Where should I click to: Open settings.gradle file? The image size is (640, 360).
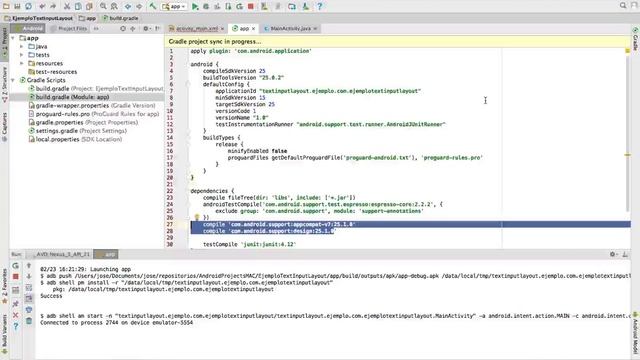pyautogui.click(x=77, y=131)
